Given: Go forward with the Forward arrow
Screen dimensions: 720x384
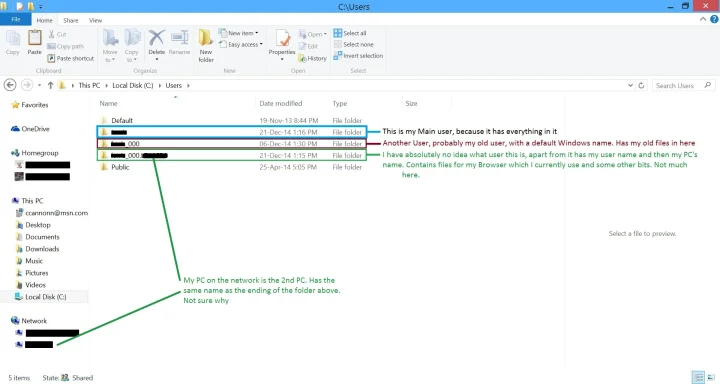Looking at the screenshot, I should click(27, 85).
